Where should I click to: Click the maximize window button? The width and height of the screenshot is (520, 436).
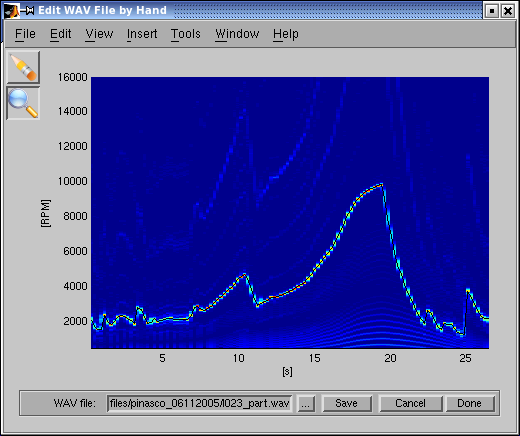click(491, 11)
